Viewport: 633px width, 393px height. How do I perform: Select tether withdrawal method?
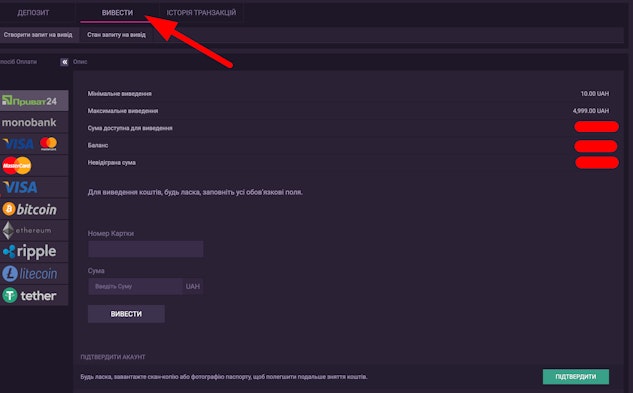(x=34, y=295)
